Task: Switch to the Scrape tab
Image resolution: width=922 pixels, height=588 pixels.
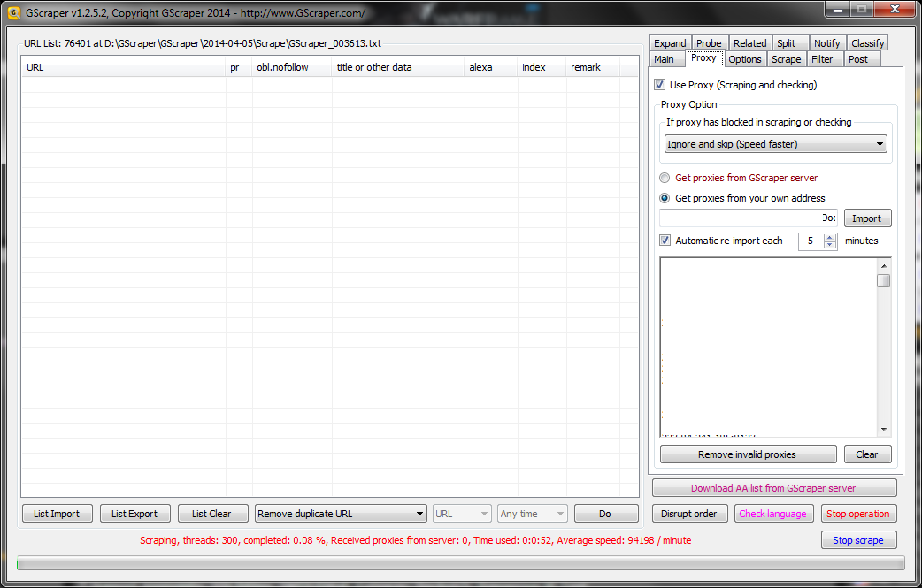Action: click(x=786, y=58)
